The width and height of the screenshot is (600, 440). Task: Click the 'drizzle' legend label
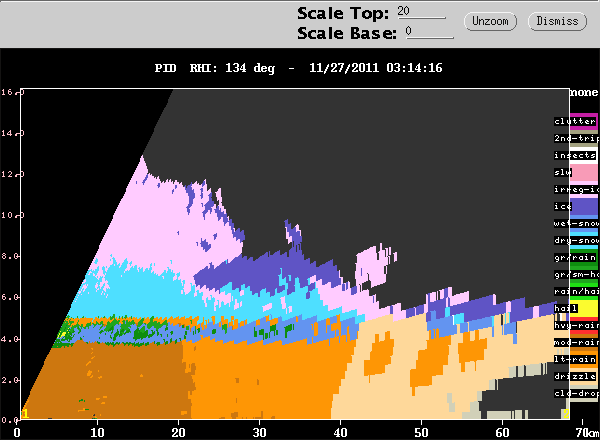575,376
